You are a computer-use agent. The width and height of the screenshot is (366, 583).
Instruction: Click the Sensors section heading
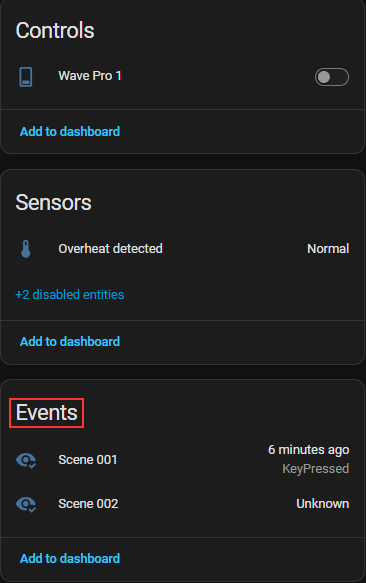[x=54, y=203]
